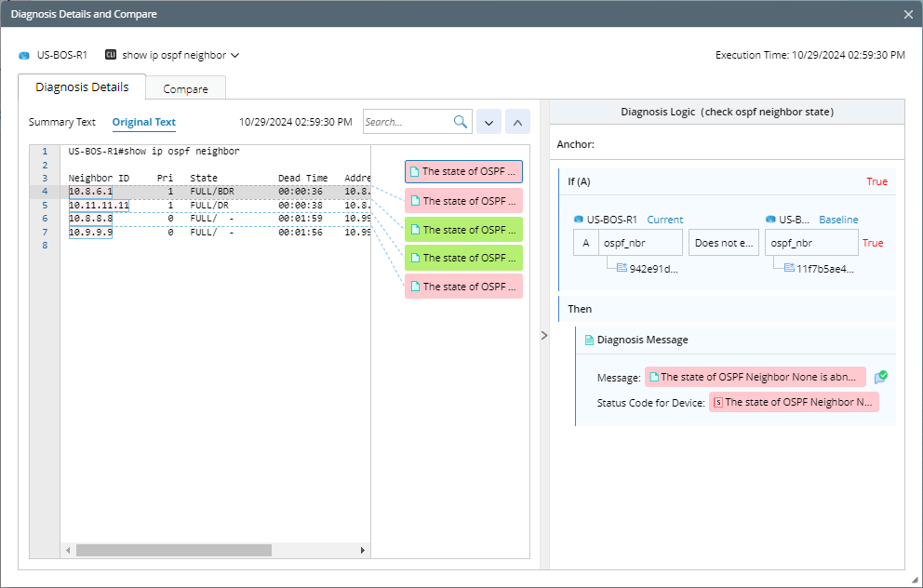Click the search magnifier icon
Screen dimensions: 923x588
[461, 122]
